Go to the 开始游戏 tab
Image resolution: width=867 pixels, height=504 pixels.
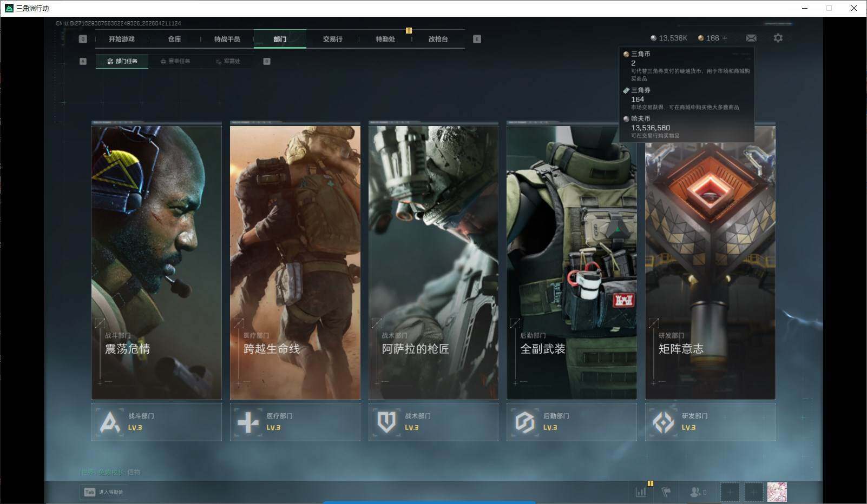[121, 39]
